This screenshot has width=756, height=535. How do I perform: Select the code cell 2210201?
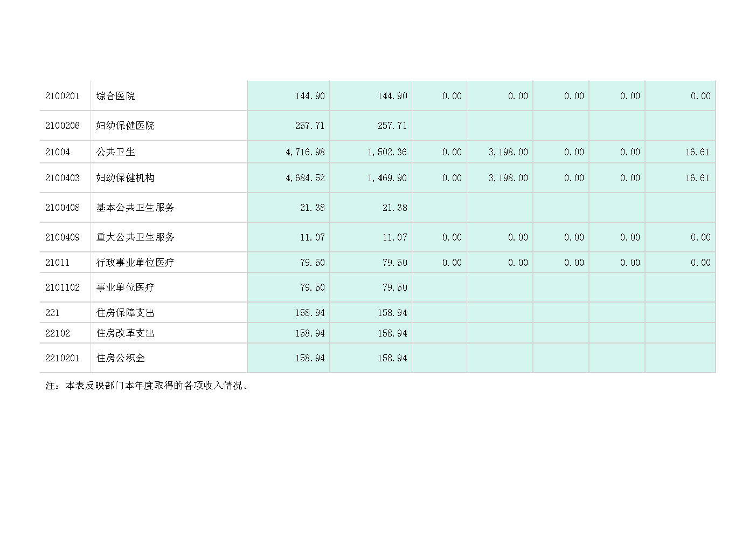coord(63,358)
